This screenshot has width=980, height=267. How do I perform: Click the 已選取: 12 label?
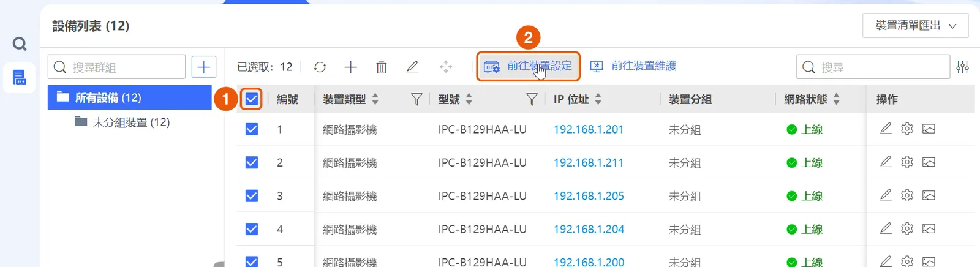[x=265, y=67]
